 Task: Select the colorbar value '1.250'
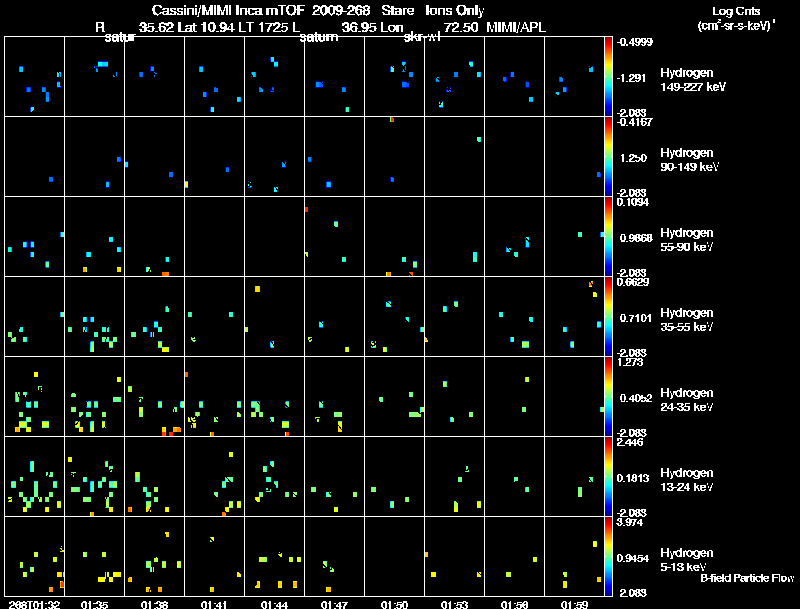633,158
